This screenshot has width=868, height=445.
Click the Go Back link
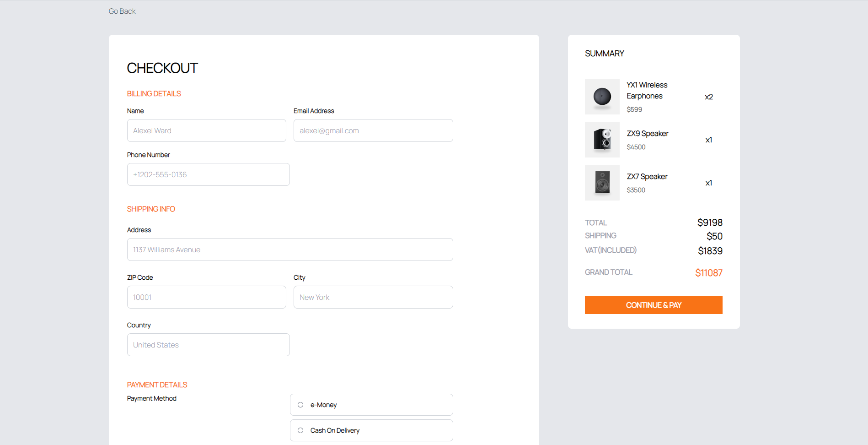pyautogui.click(x=122, y=11)
